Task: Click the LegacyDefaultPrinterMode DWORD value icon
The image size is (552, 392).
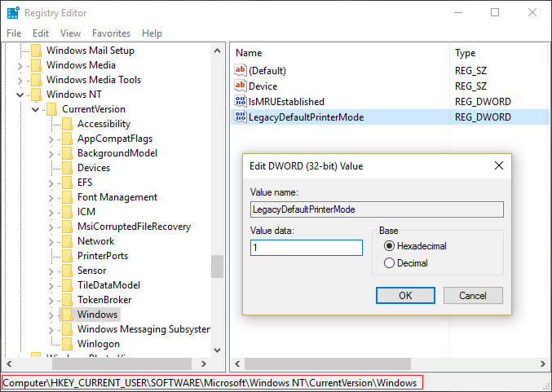Action: [x=241, y=117]
